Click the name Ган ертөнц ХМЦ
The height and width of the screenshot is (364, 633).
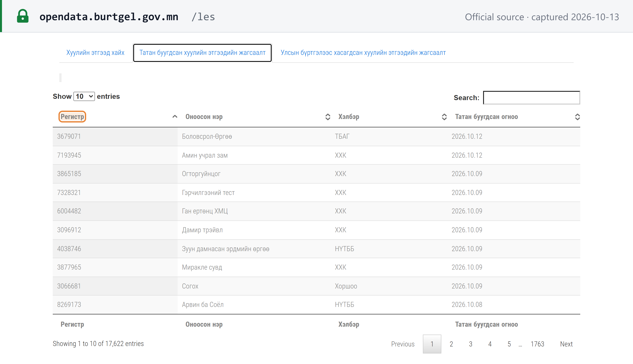pos(205,211)
